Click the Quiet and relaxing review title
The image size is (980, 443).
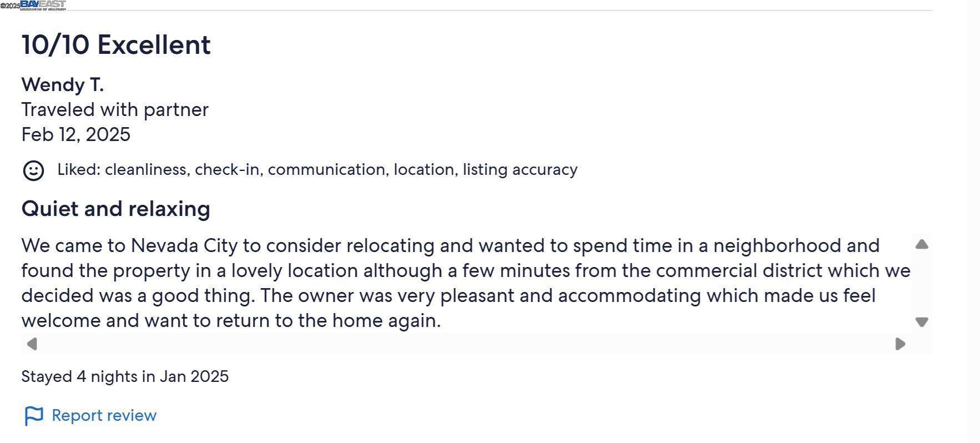coord(115,209)
